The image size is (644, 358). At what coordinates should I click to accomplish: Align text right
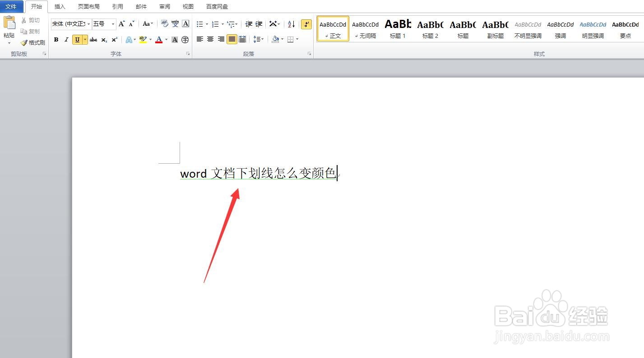221,39
